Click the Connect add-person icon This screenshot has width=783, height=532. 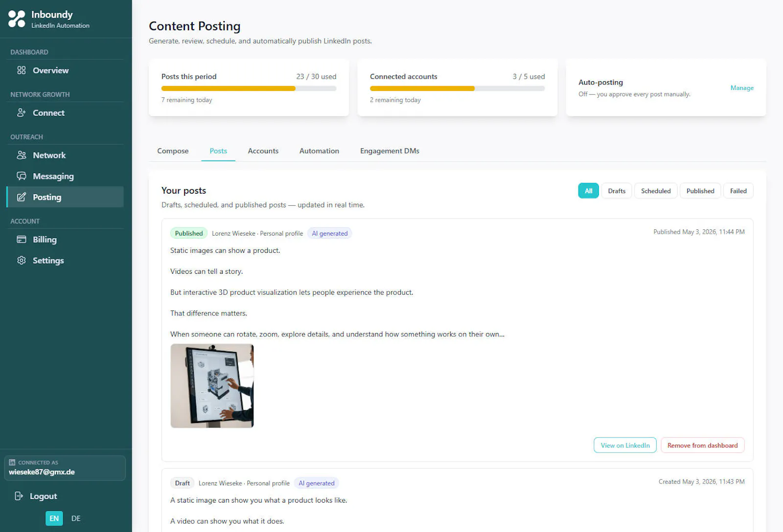pyautogui.click(x=22, y=113)
